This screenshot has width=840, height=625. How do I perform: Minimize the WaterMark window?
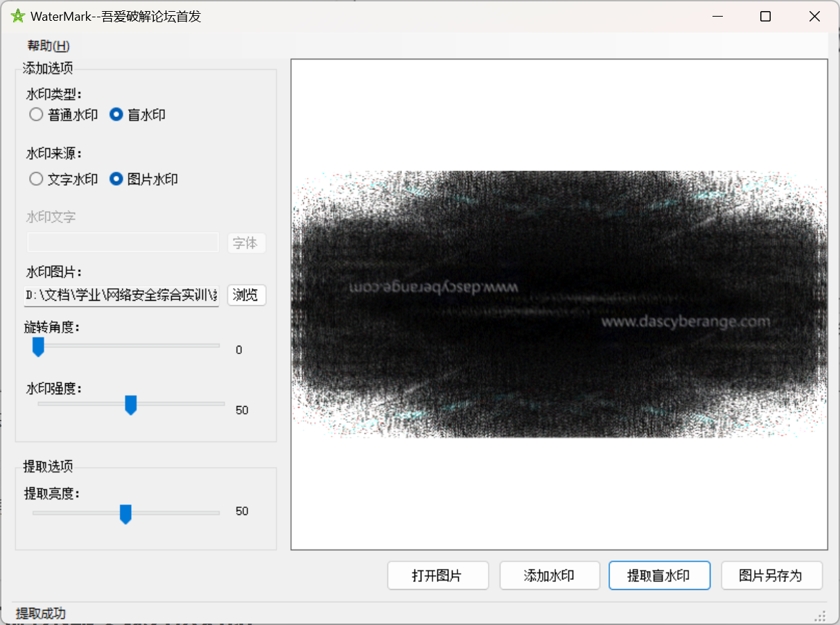(x=717, y=17)
